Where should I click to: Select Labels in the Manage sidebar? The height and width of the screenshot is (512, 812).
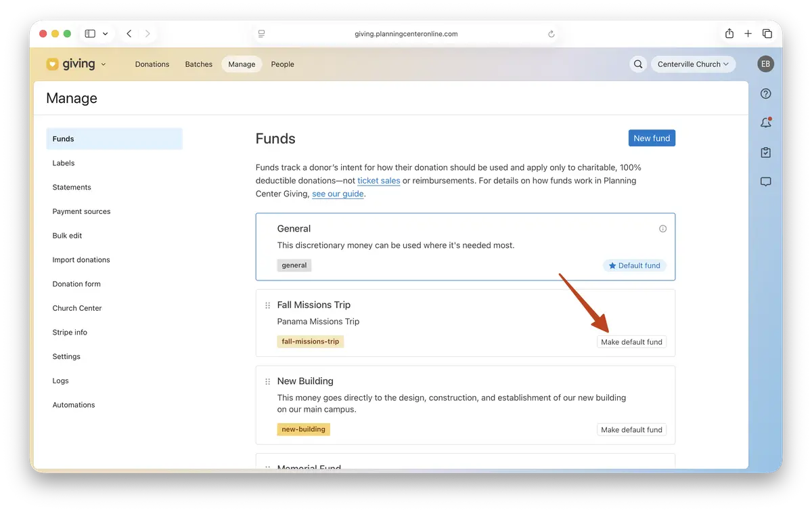click(114, 163)
